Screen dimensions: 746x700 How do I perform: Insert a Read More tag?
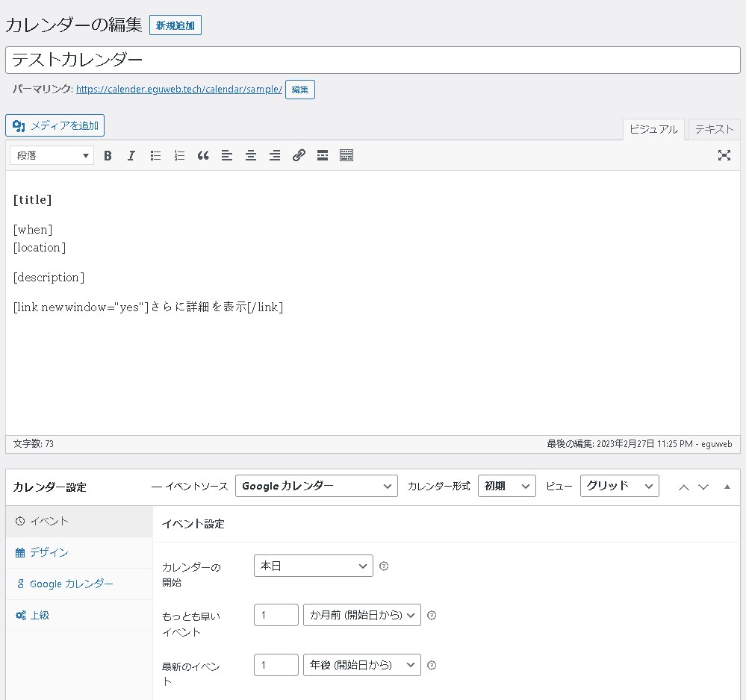click(323, 155)
